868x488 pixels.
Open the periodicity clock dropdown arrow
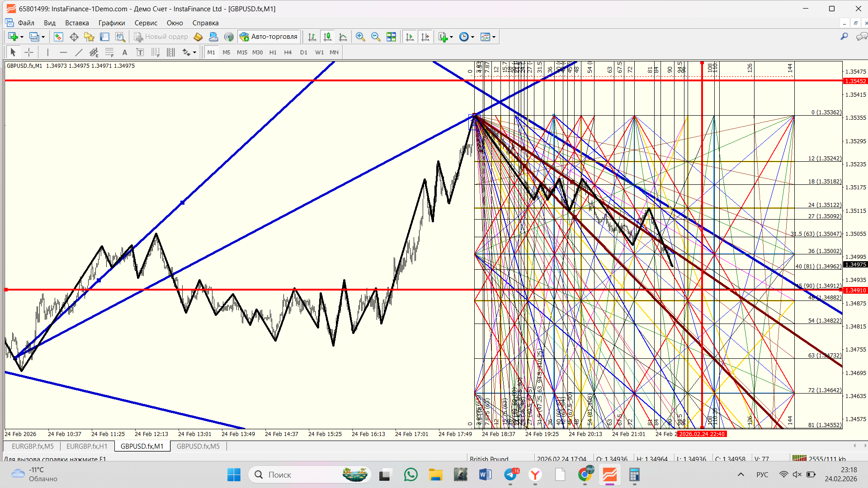[x=472, y=37]
